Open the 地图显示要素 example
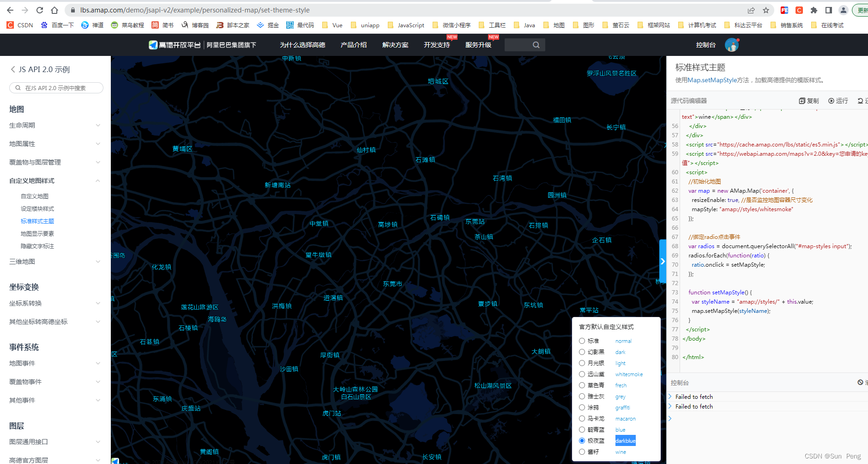Image resolution: width=868 pixels, height=464 pixels. coord(37,234)
